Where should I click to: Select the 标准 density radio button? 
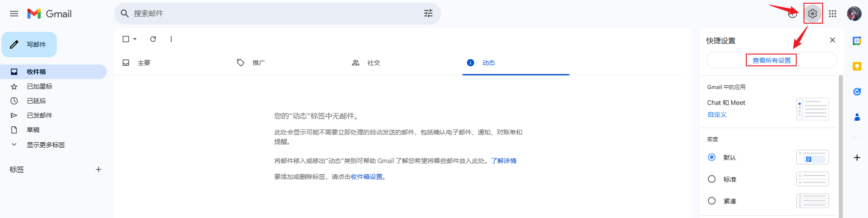712,179
